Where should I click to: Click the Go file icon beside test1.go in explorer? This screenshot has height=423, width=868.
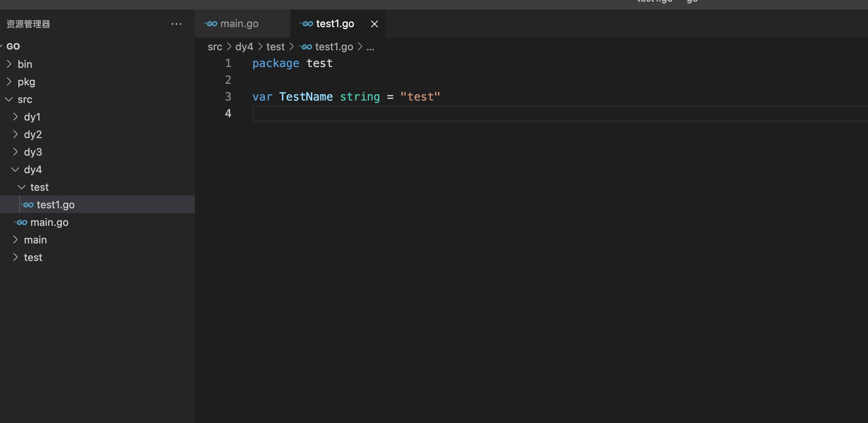[28, 204]
